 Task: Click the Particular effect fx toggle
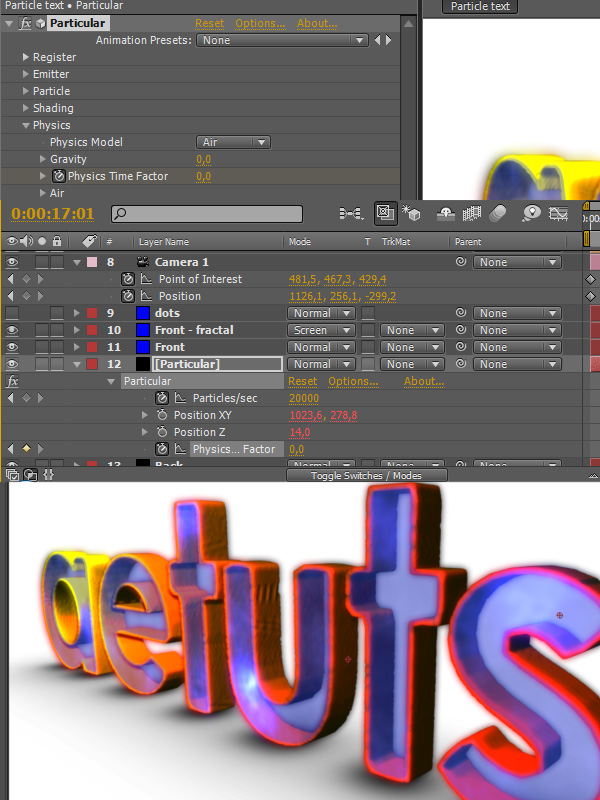pos(25,23)
